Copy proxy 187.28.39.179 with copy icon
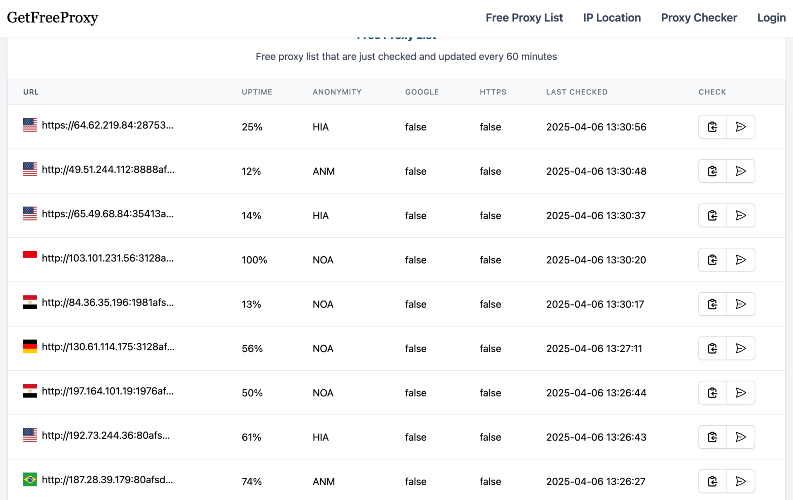The image size is (793, 500). click(x=712, y=481)
